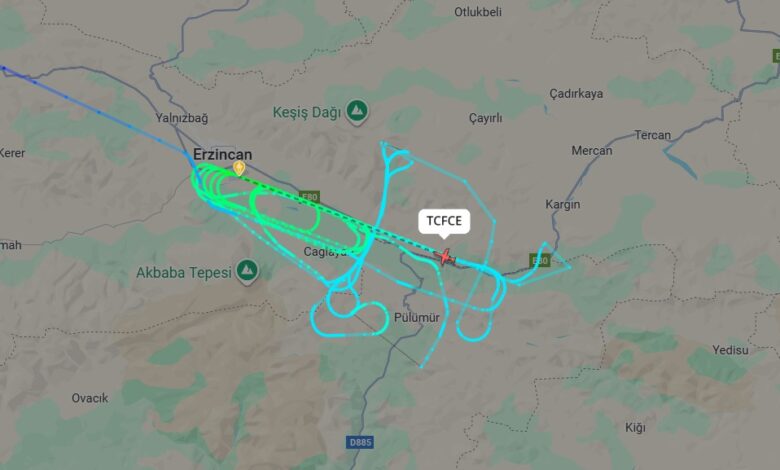Click the Tercan town label

pos(653,135)
